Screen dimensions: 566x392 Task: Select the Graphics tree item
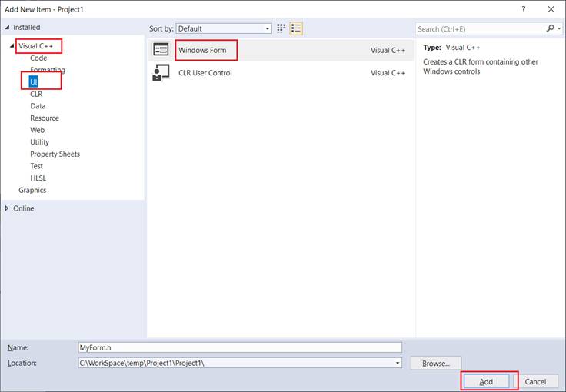point(32,190)
